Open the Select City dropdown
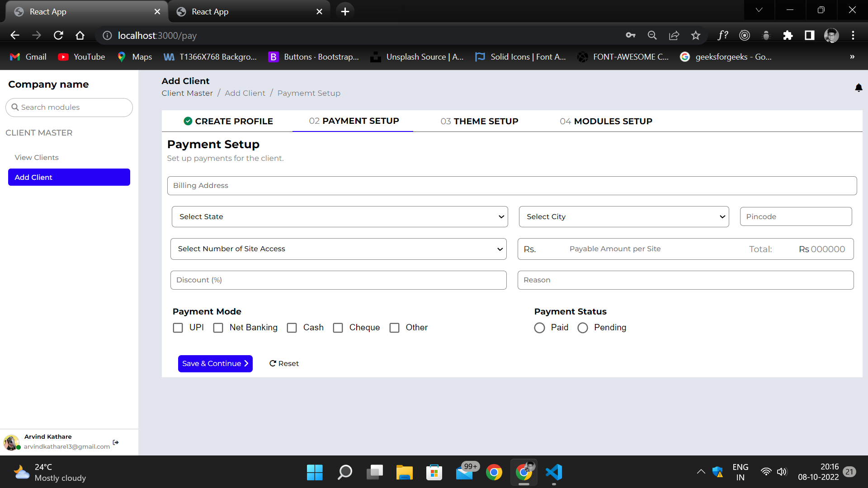 [624, 217]
